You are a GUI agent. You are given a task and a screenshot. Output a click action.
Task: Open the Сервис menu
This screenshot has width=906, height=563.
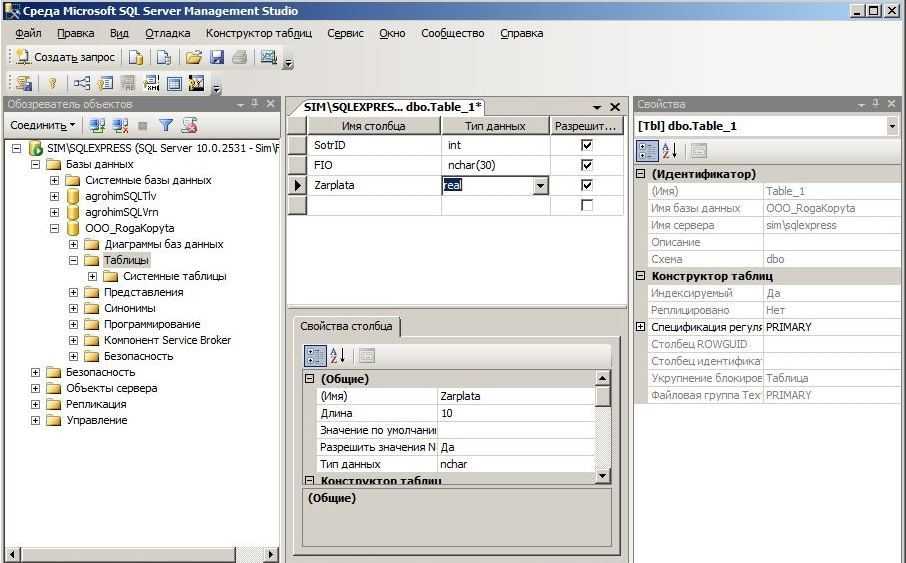346,34
